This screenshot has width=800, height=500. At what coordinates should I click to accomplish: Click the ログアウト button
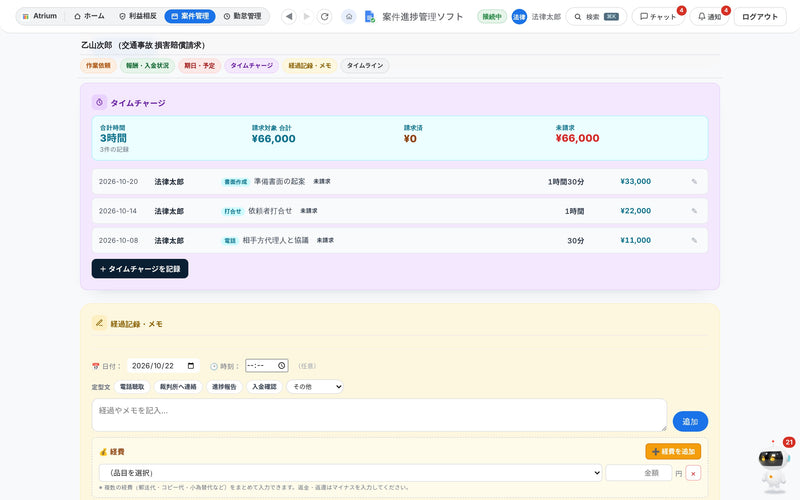[x=760, y=17]
